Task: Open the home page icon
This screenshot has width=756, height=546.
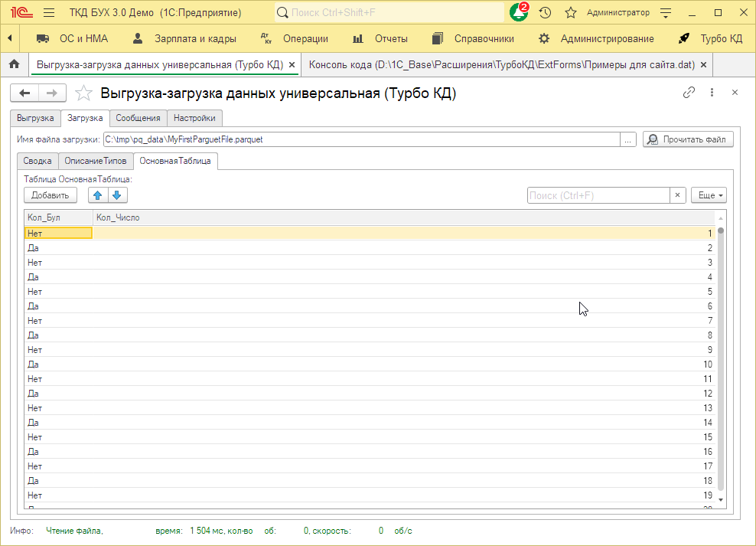Action: tap(13, 64)
